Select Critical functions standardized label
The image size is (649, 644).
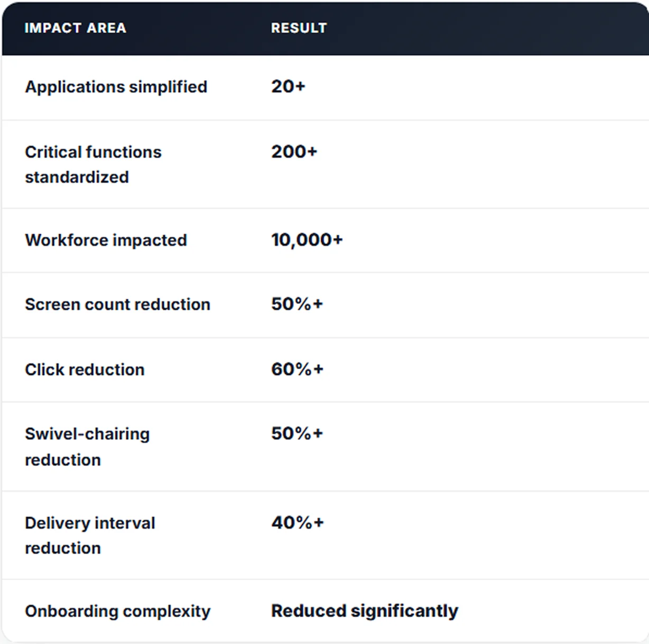[x=93, y=164]
